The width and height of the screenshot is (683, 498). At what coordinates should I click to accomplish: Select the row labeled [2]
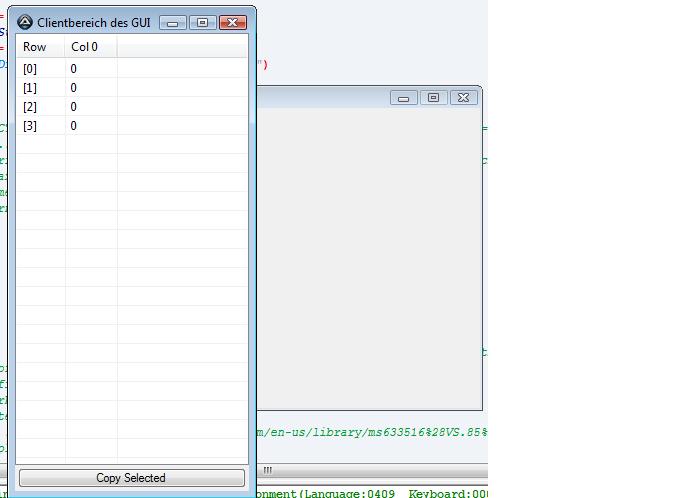pos(30,107)
